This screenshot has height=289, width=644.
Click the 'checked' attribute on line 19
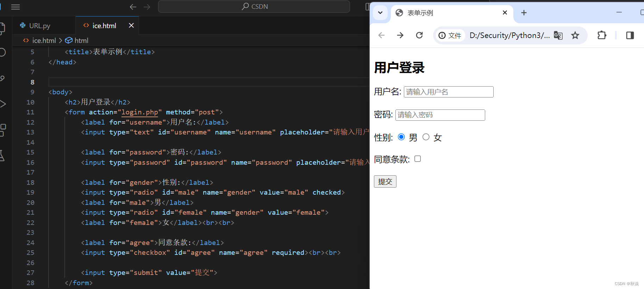327,193
